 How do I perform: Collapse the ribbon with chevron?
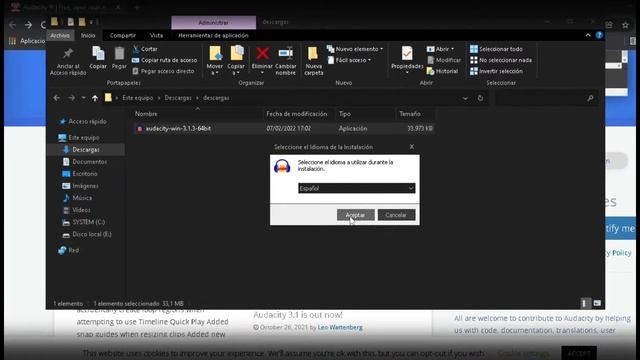(x=588, y=36)
